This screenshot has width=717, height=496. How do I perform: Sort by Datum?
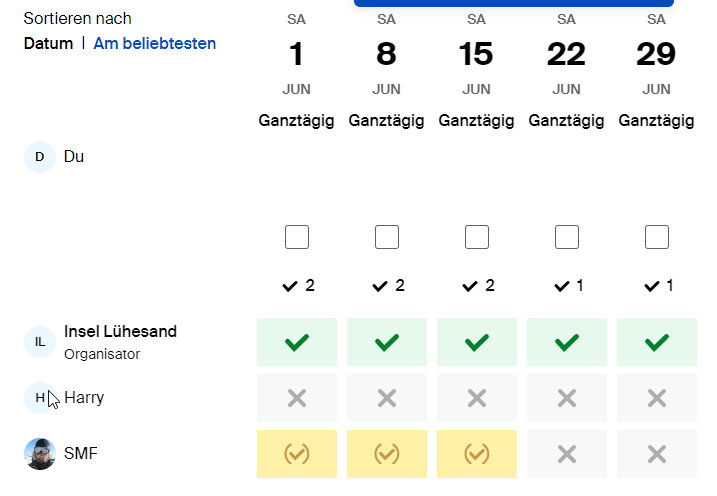48,43
